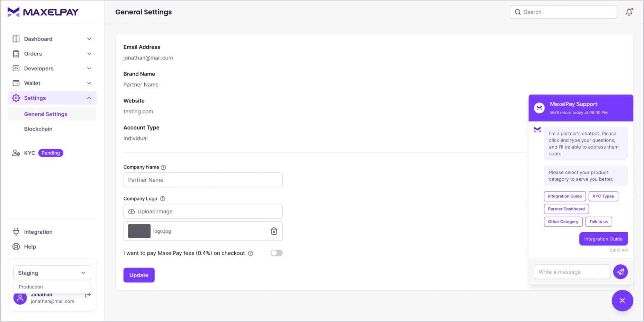
Task: Choose Partner Dashboard chat category
Action: click(566, 209)
